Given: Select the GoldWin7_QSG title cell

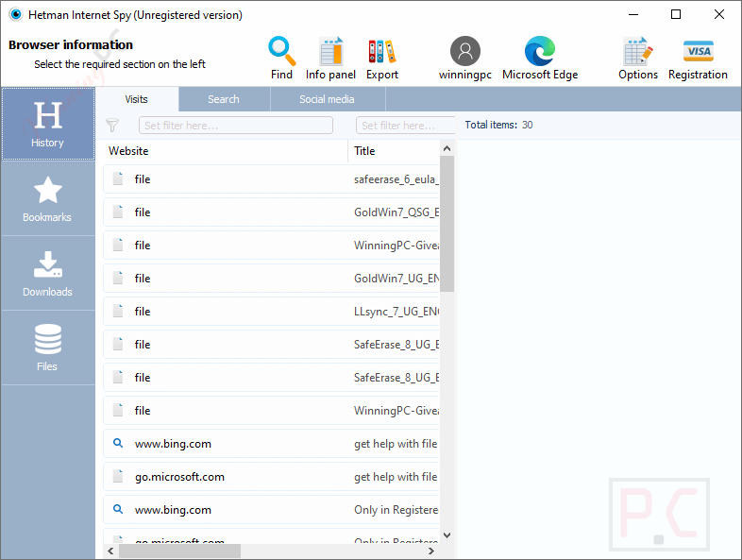Looking at the screenshot, I should [396, 212].
